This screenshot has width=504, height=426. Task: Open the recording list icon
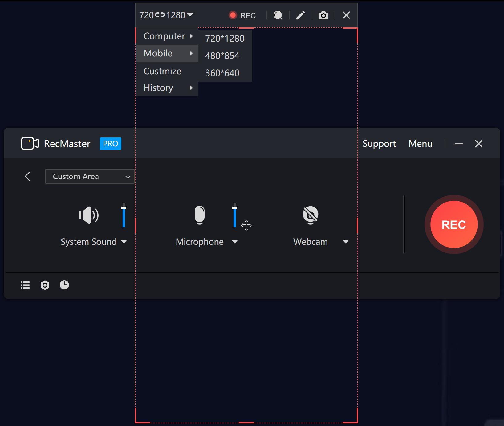[x=25, y=285]
